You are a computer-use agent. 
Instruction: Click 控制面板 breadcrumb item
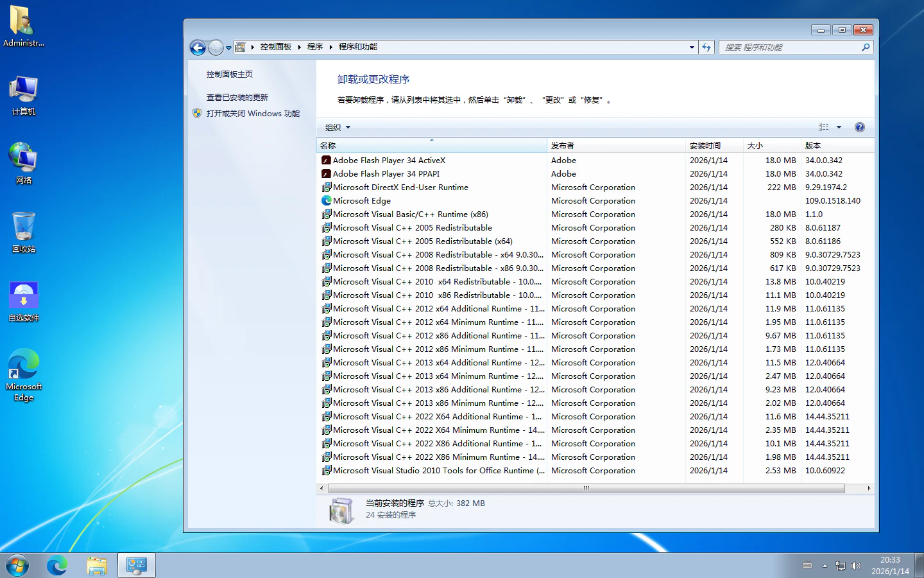tap(275, 47)
